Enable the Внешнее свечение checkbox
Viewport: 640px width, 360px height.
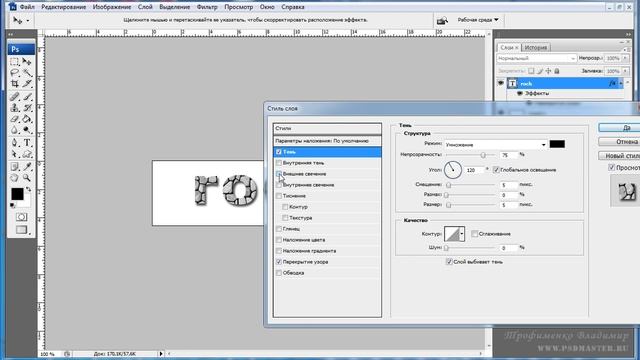(x=279, y=174)
